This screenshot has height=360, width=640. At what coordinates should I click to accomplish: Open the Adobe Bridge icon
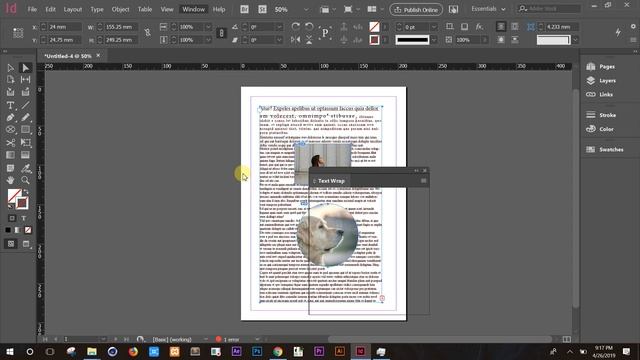(x=244, y=9)
